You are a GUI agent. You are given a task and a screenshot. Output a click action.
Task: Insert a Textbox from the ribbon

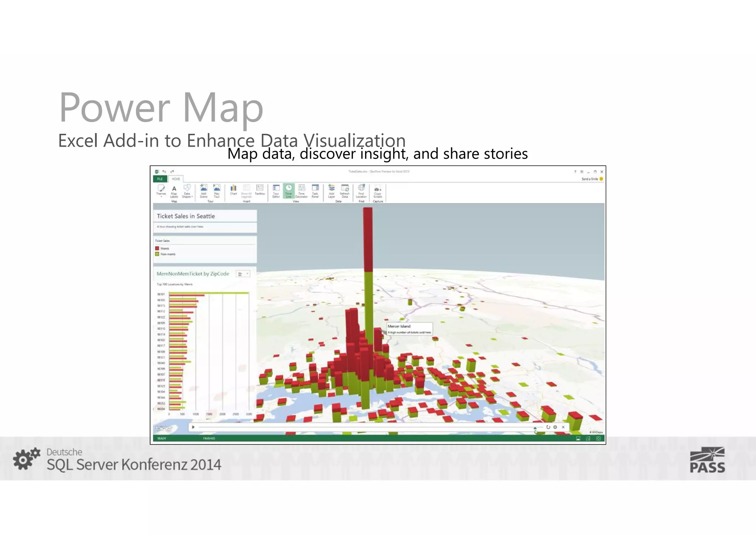260,190
